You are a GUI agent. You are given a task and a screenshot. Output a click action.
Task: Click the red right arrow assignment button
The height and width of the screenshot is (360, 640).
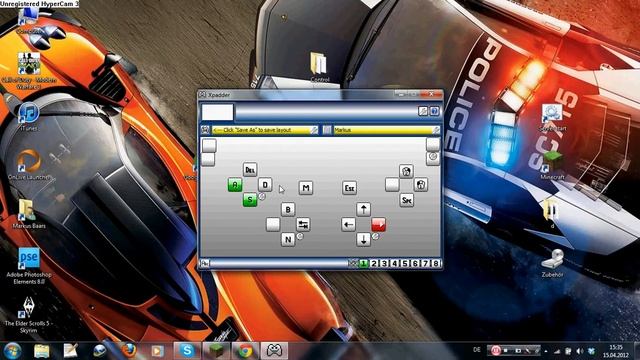click(378, 224)
